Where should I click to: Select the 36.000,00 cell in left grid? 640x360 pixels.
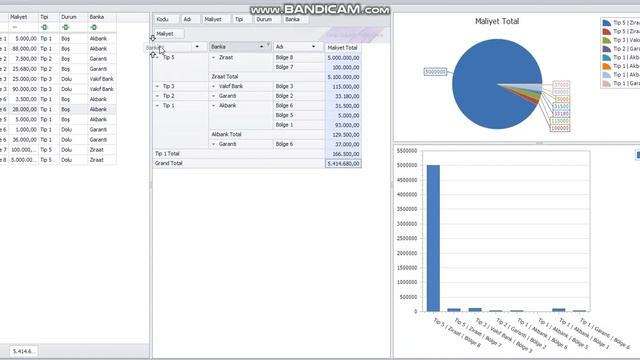point(24,140)
